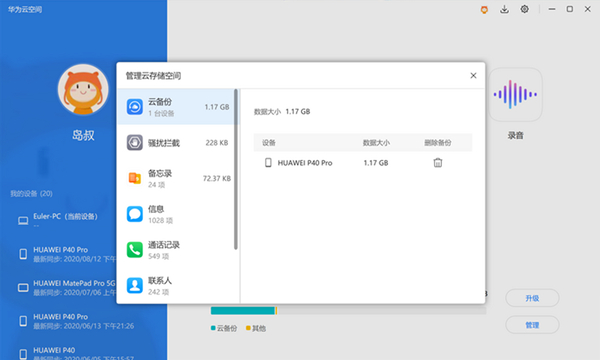Open the 联系人 contacts category
This screenshot has height=360, width=600.
coord(176,285)
